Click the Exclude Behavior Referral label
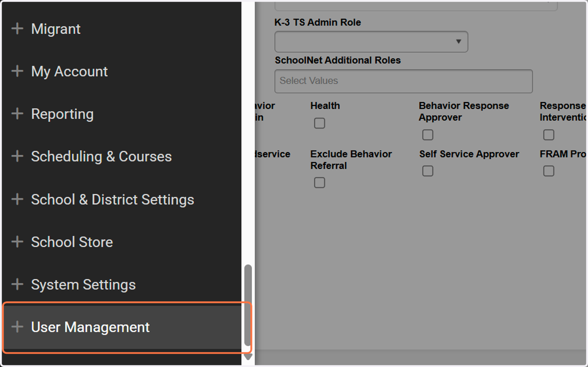This screenshot has width=588, height=367. (351, 160)
